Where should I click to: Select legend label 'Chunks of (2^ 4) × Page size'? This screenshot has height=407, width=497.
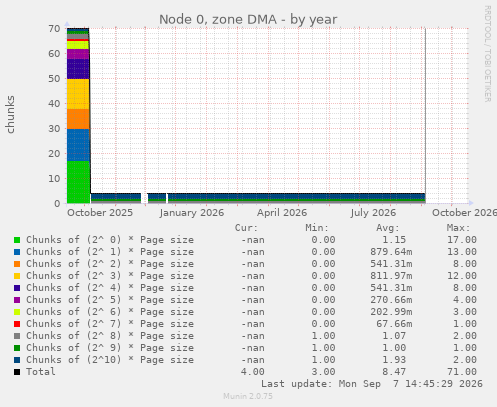tap(110, 288)
